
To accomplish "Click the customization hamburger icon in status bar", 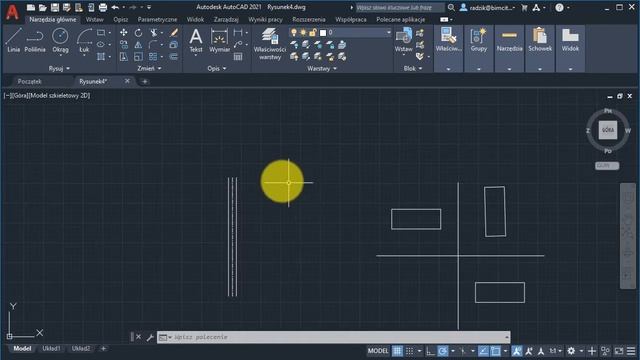I will coord(631,351).
